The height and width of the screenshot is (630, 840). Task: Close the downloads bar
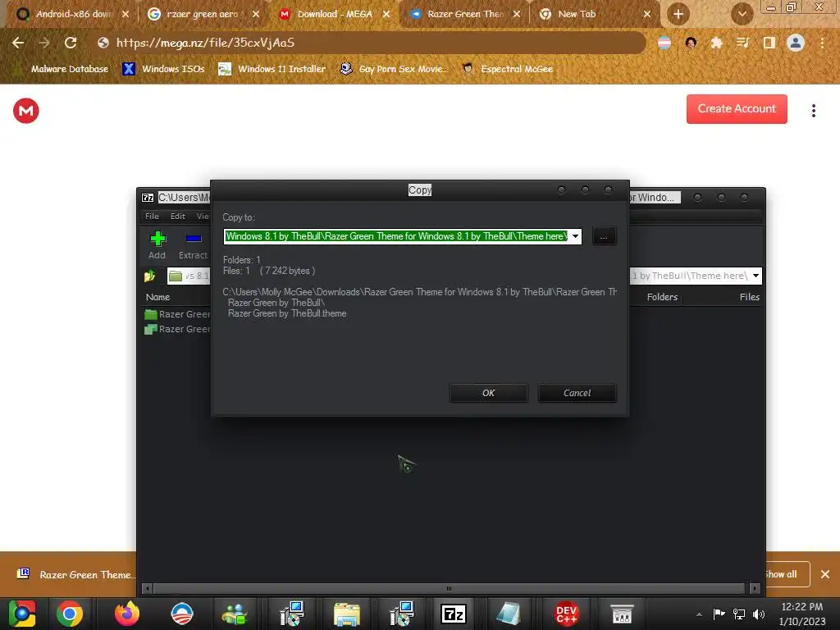pos(825,574)
